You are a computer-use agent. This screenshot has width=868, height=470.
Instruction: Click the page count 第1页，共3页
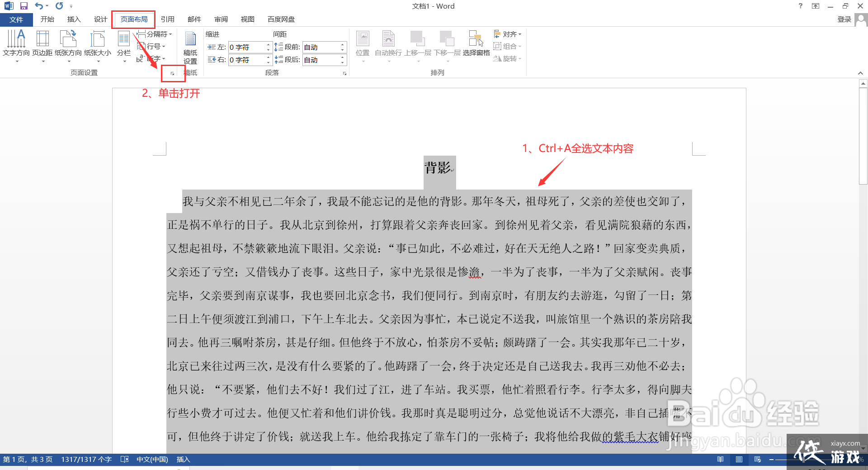pyautogui.click(x=28, y=460)
